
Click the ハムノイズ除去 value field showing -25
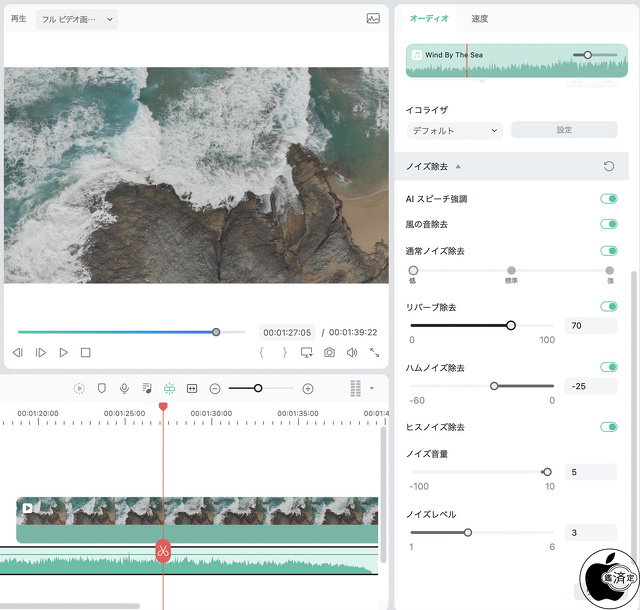[590, 386]
